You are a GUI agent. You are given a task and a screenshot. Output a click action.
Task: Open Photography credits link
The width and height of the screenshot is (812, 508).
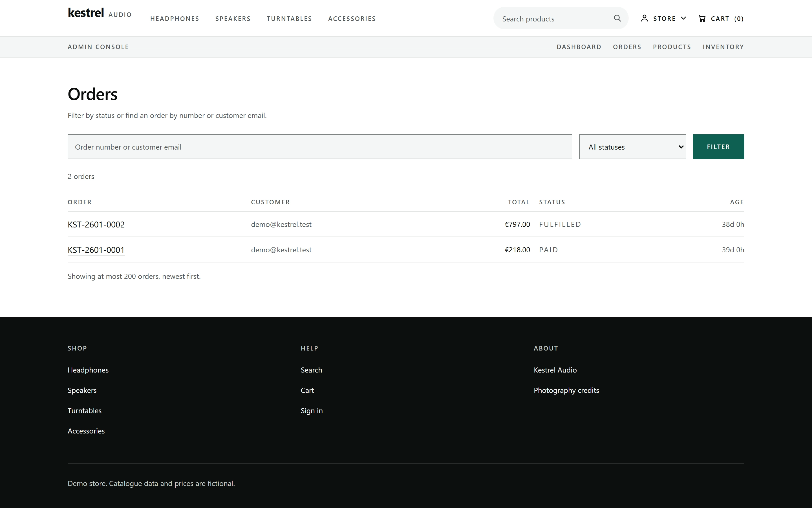pos(566,390)
